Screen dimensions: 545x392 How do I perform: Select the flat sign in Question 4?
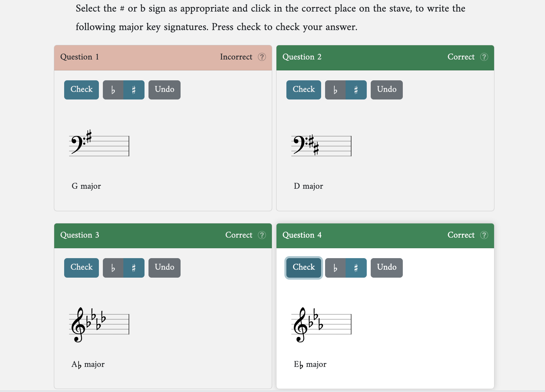(x=335, y=268)
